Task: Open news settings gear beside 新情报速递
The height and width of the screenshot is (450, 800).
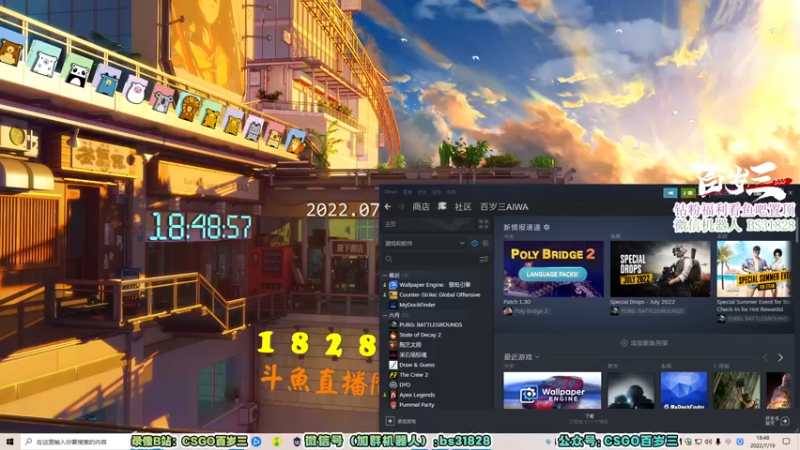Action: coord(547,227)
